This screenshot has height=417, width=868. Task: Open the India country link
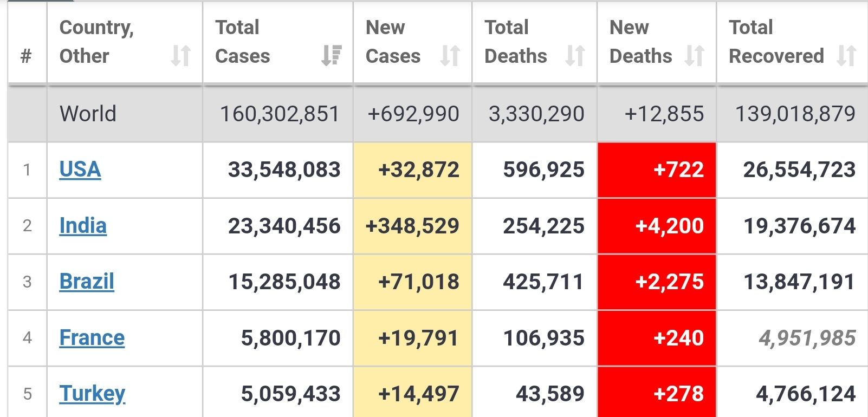point(83,226)
